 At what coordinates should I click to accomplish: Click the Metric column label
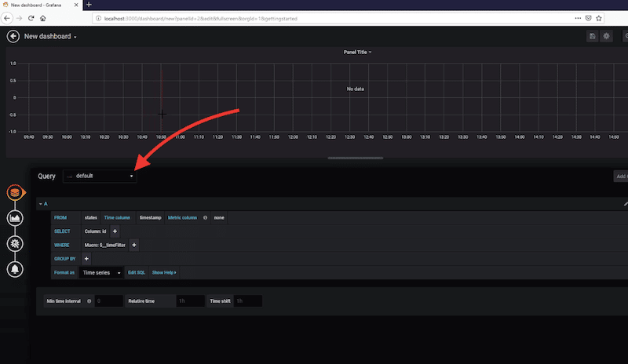(x=182, y=218)
